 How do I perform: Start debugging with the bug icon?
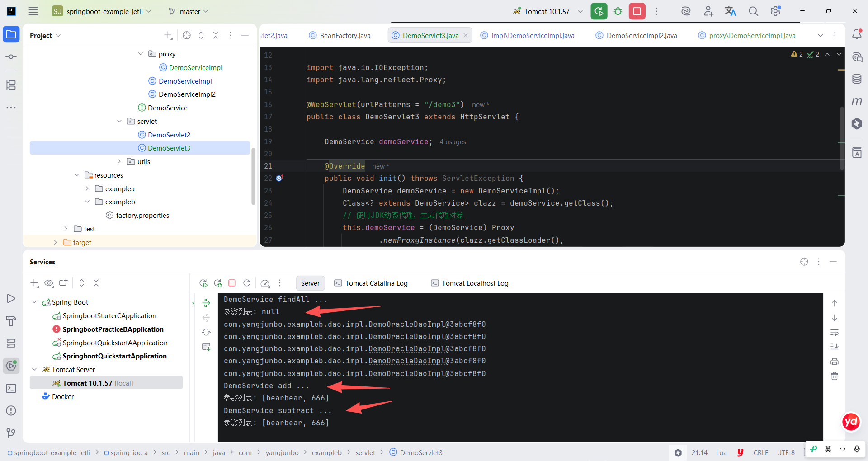[618, 11]
